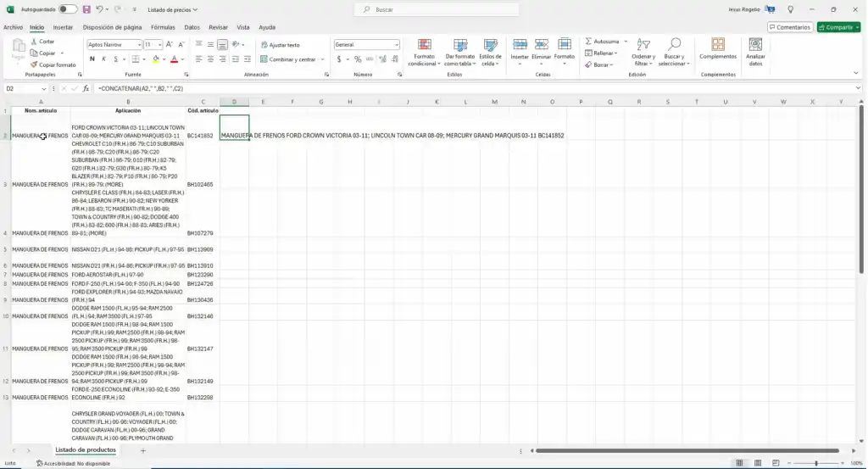Click the Cortar scissors button
The width and height of the screenshot is (868, 469).
pyautogui.click(x=42, y=42)
